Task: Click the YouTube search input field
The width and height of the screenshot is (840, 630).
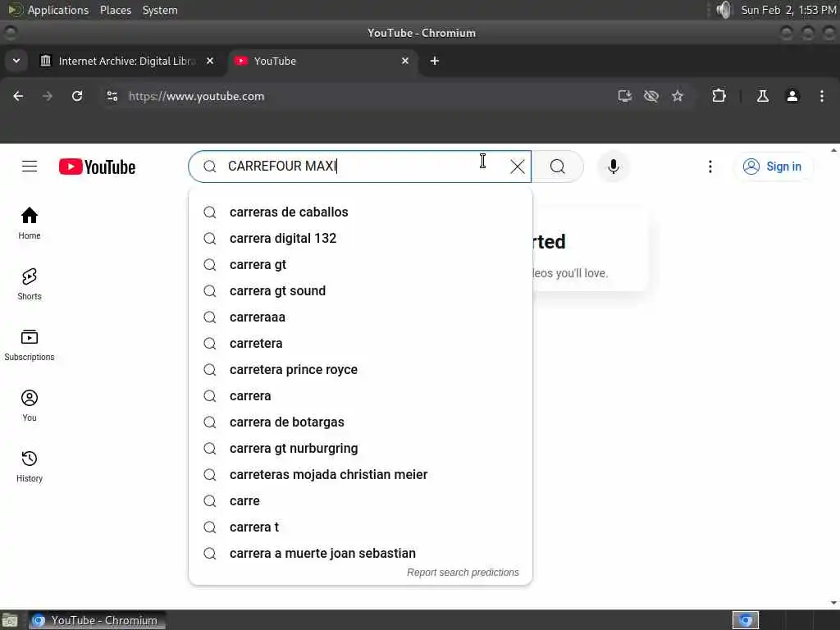Action: (x=359, y=167)
